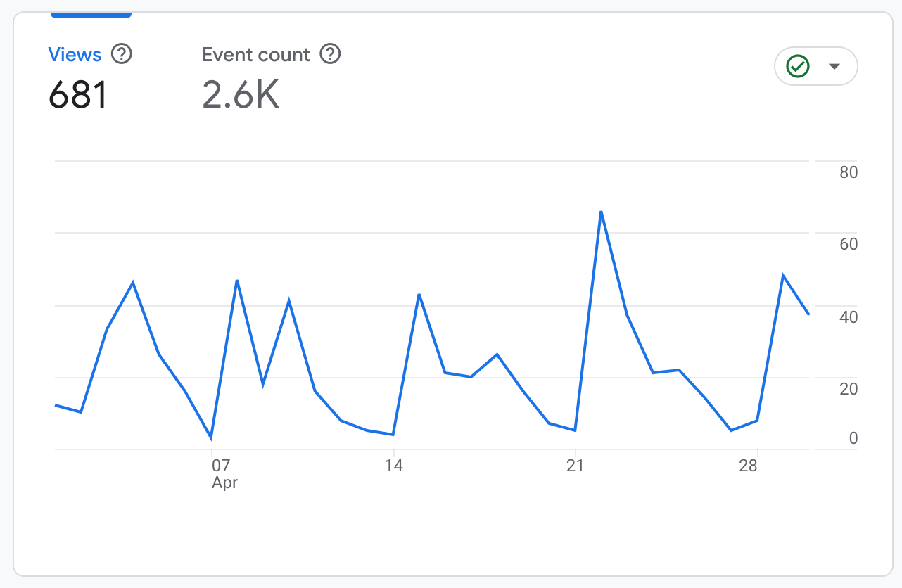Click the 14 date label on the x-axis
The image size is (902, 588).
[393, 466]
